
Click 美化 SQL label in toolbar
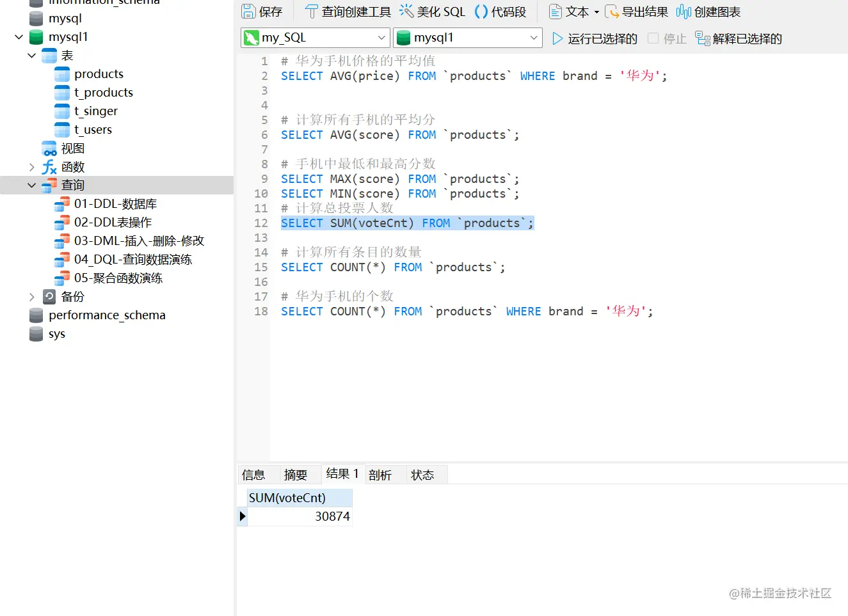click(442, 12)
